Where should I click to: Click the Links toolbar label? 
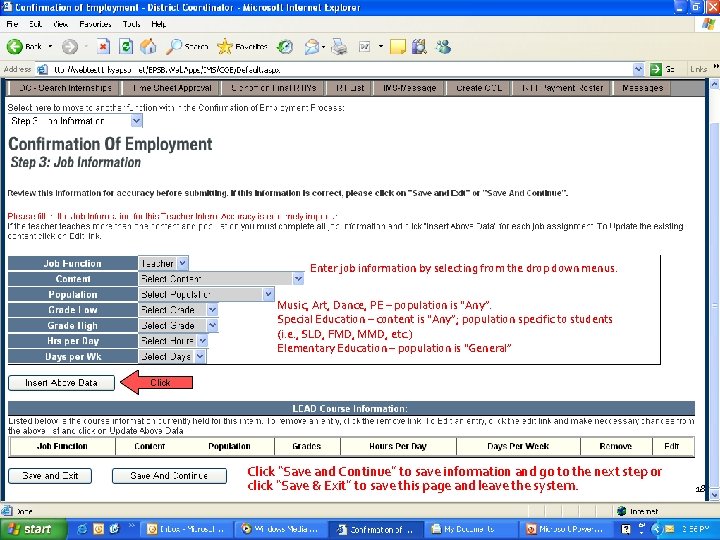click(x=698, y=69)
